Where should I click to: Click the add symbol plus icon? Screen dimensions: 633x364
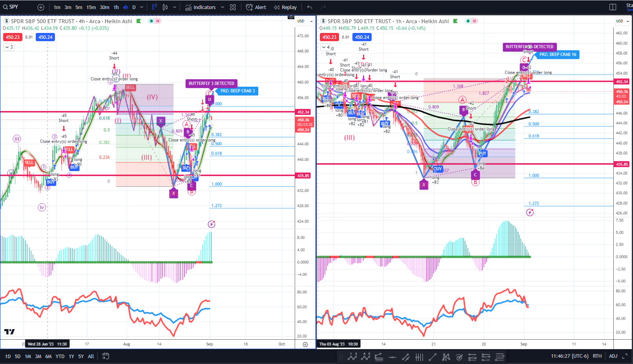[41, 7]
